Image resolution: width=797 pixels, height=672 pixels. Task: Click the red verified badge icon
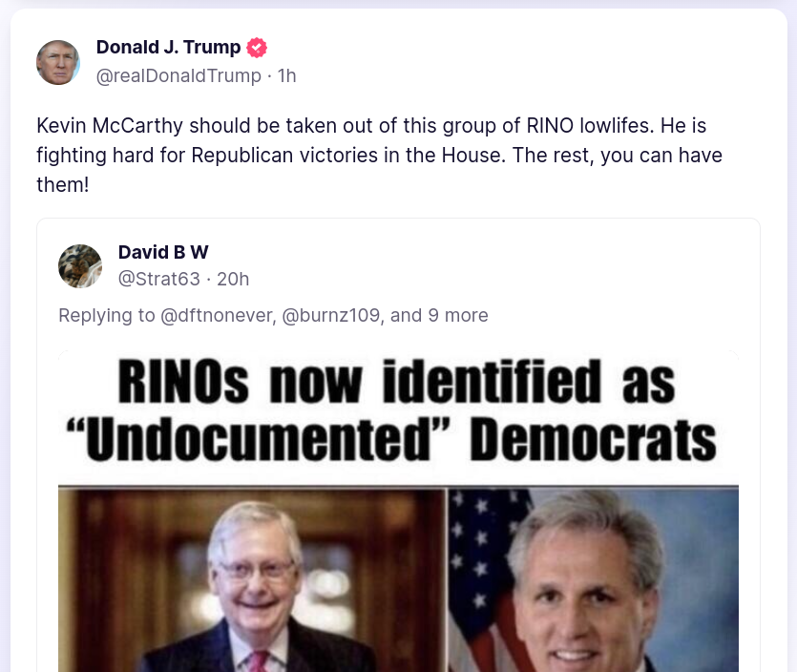pyautogui.click(x=257, y=48)
